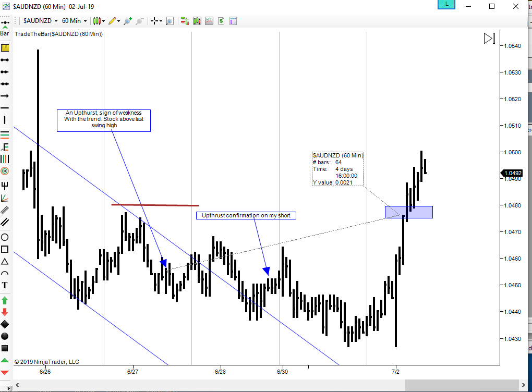Image resolution: width=532 pixels, height=392 pixels.
Task: Select 'Upthrust confirmation on my short' note
Action: tap(246, 215)
